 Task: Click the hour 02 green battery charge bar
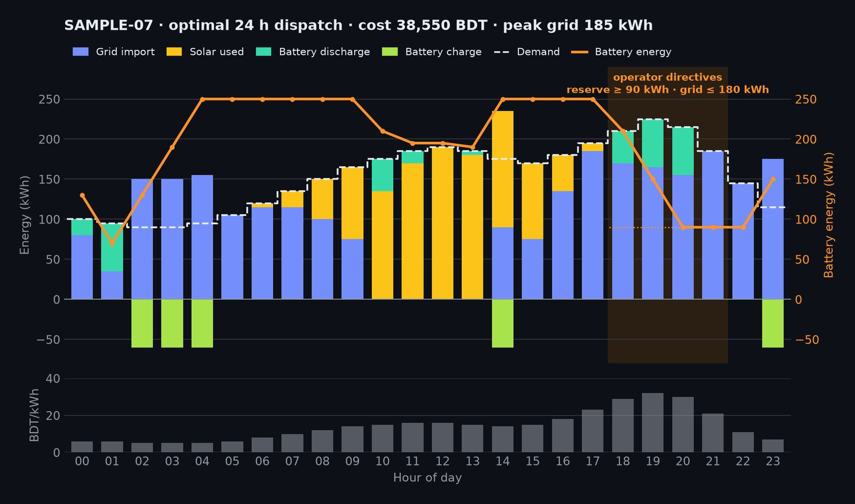point(142,323)
